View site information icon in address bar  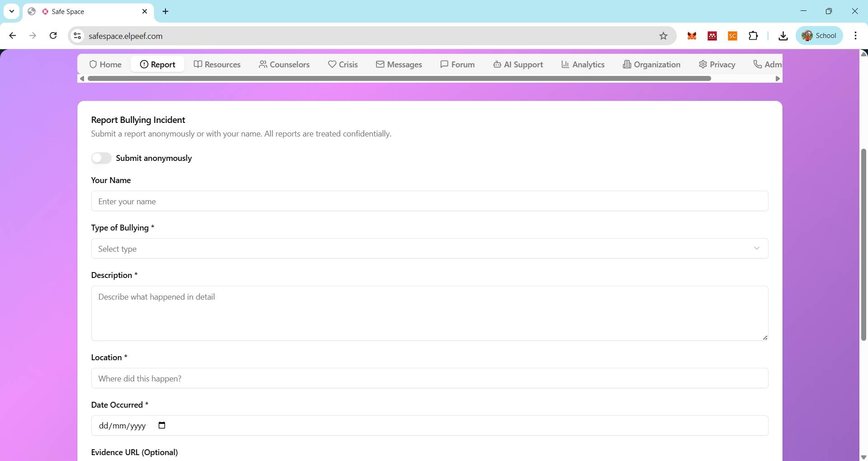(x=78, y=36)
